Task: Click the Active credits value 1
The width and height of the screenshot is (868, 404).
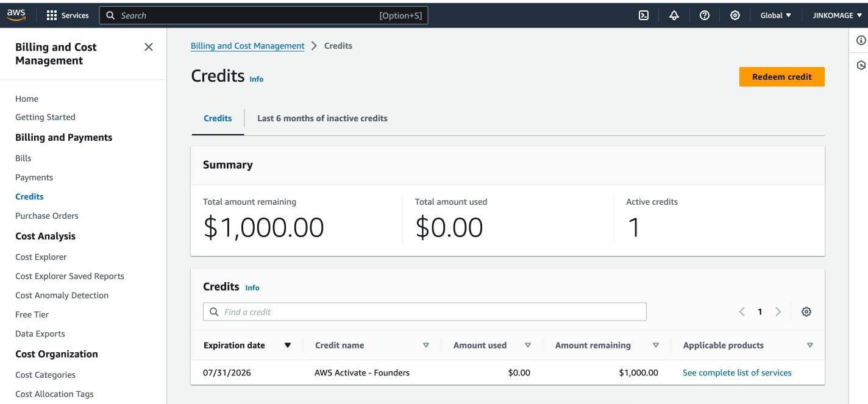Action: pyautogui.click(x=633, y=227)
